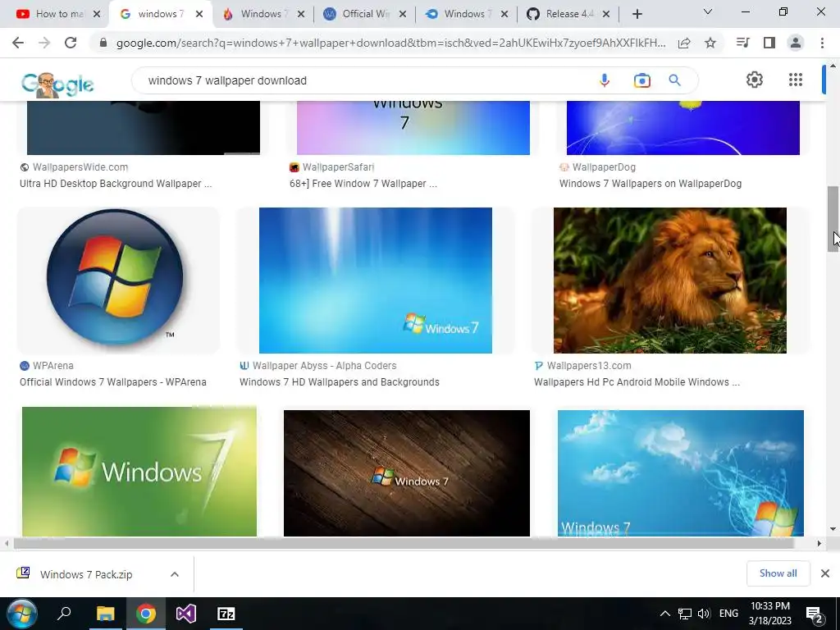This screenshot has height=630, width=840.
Task: Open the blue Windows 7 aurora wallpaper thumbnail
Action: (376, 281)
